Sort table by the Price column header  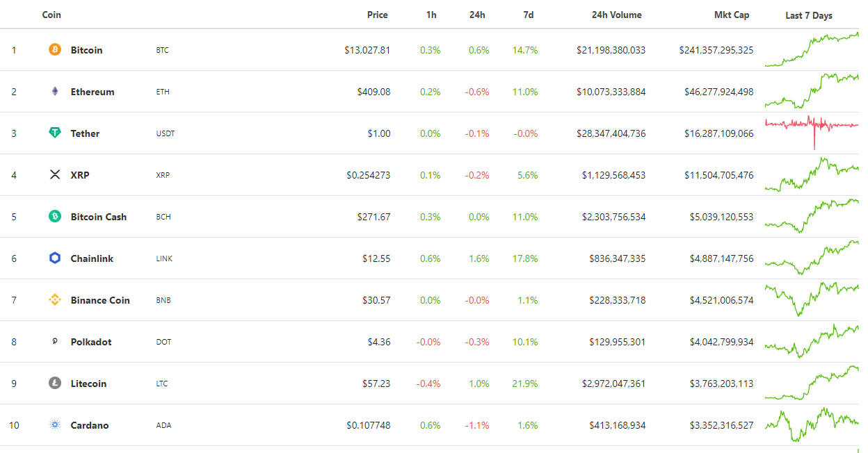point(378,15)
